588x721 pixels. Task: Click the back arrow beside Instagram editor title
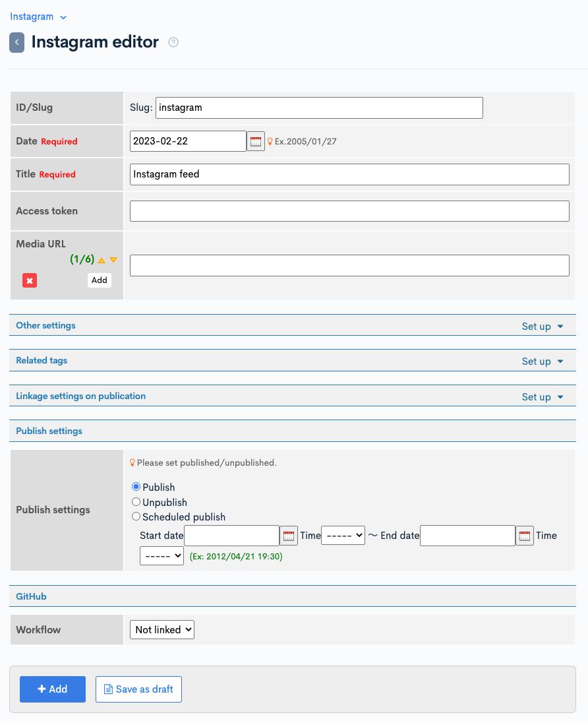click(16, 42)
